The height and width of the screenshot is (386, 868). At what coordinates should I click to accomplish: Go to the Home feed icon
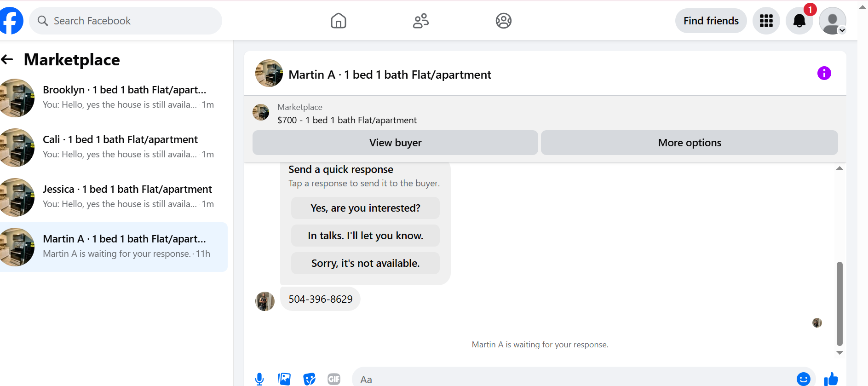339,21
